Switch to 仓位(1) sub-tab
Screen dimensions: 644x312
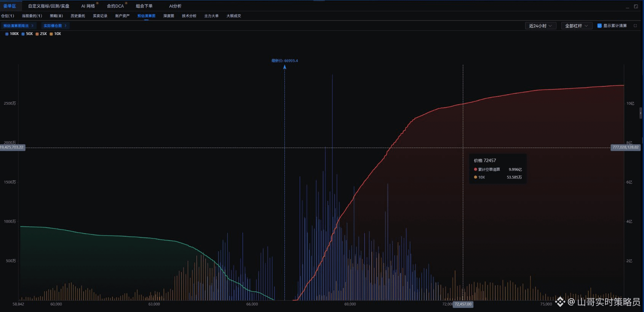(8, 16)
